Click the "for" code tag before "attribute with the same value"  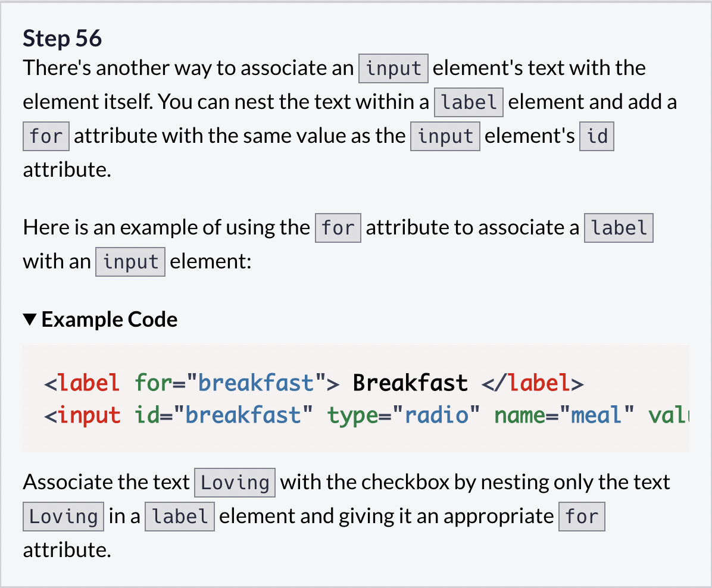[x=46, y=136]
